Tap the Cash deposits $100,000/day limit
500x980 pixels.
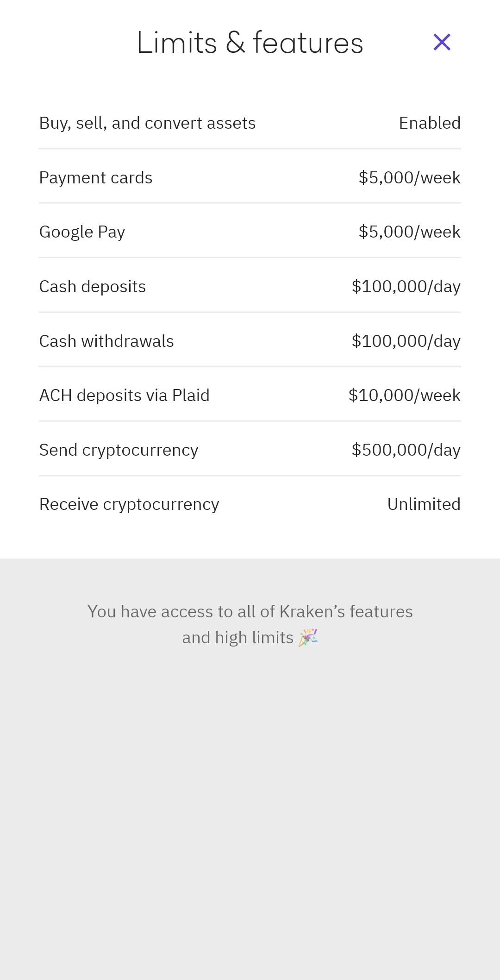click(406, 287)
